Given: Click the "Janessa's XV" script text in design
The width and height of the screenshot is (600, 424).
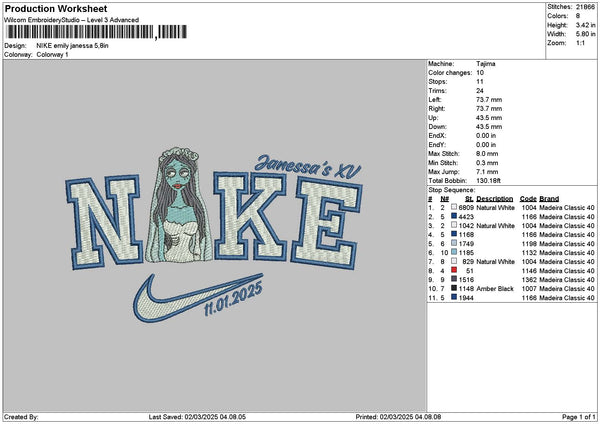Looking at the screenshot, I should coord(308,167).
